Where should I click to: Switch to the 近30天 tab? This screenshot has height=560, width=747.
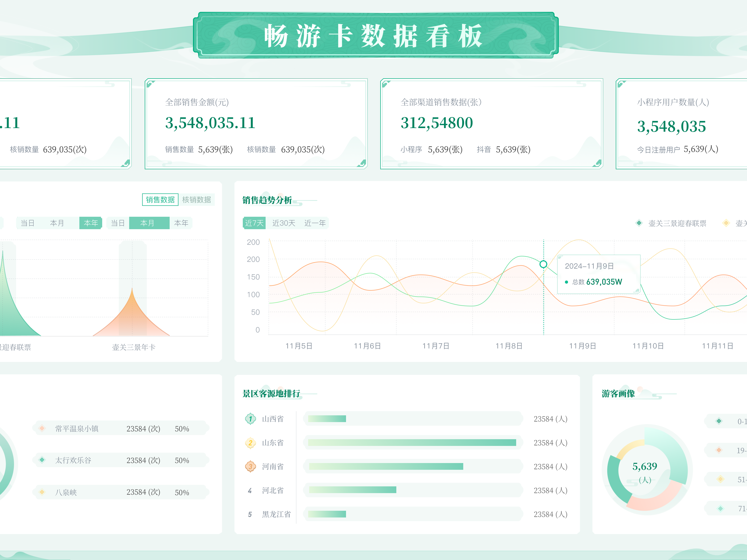[284, 223]
